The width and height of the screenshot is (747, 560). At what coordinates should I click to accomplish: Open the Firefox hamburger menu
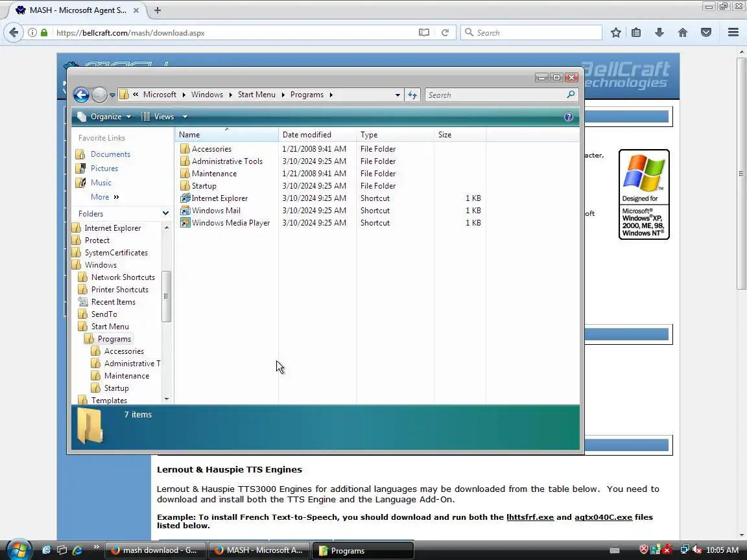[x=733, y=33]
